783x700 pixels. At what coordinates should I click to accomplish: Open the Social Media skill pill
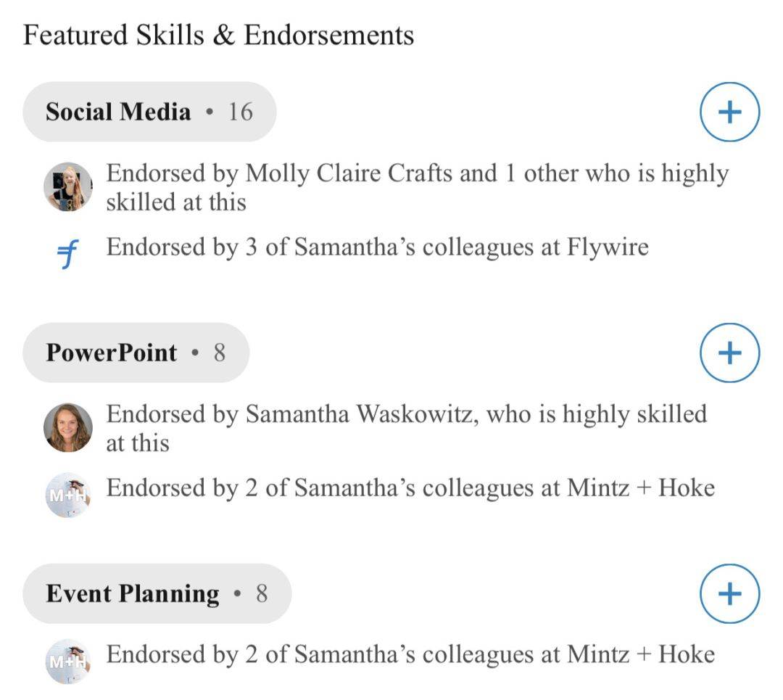tap(149, 112)
